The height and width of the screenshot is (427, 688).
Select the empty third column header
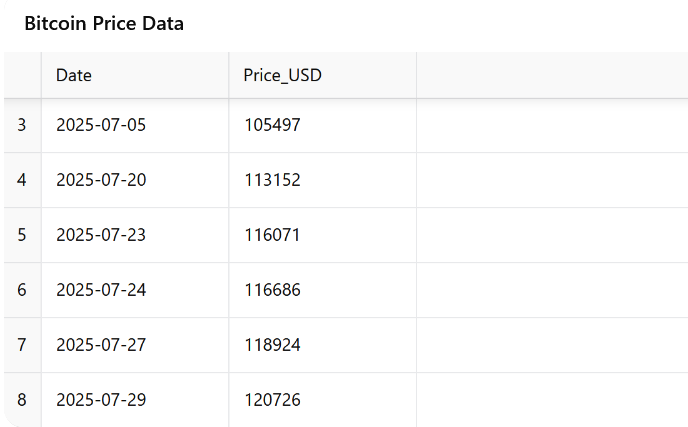click(552, 75)
